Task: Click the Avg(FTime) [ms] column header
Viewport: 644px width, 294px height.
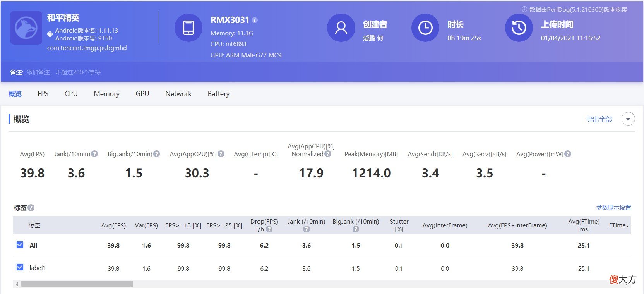Action: click(x=584, y=225)
